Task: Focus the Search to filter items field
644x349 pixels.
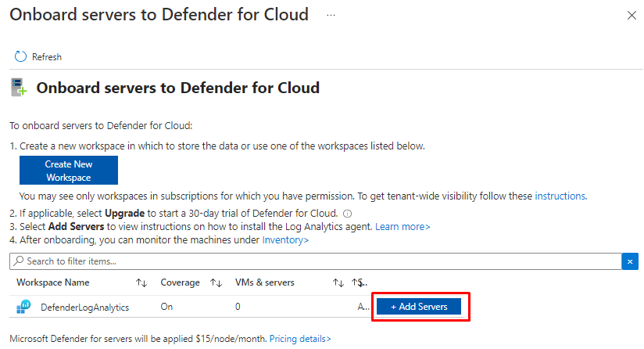Action: tap(313, 261)
